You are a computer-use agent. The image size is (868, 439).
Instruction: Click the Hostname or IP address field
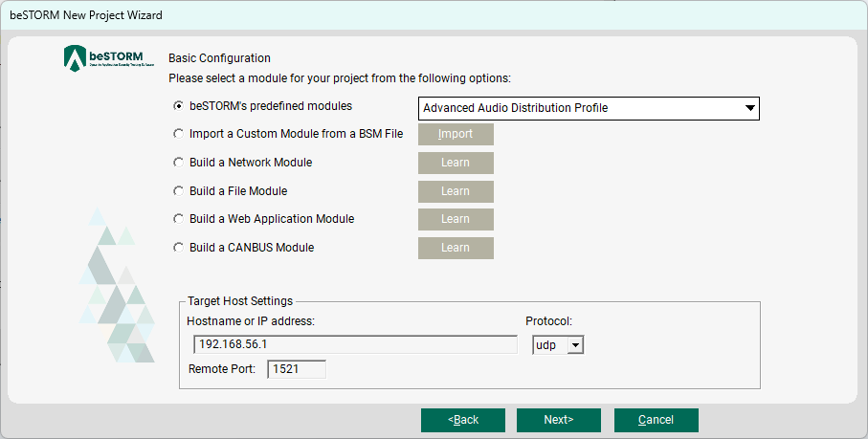click(x=354, y=344)
